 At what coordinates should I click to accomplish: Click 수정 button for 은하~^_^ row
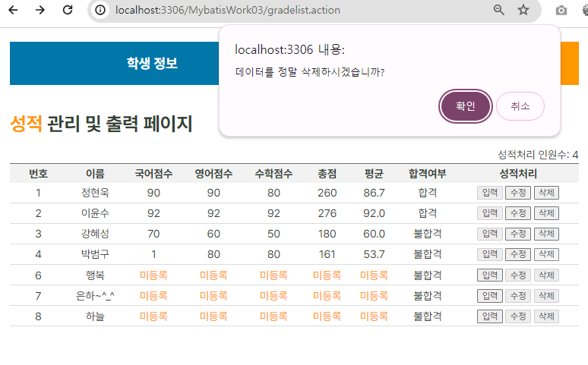pos(518,296)
